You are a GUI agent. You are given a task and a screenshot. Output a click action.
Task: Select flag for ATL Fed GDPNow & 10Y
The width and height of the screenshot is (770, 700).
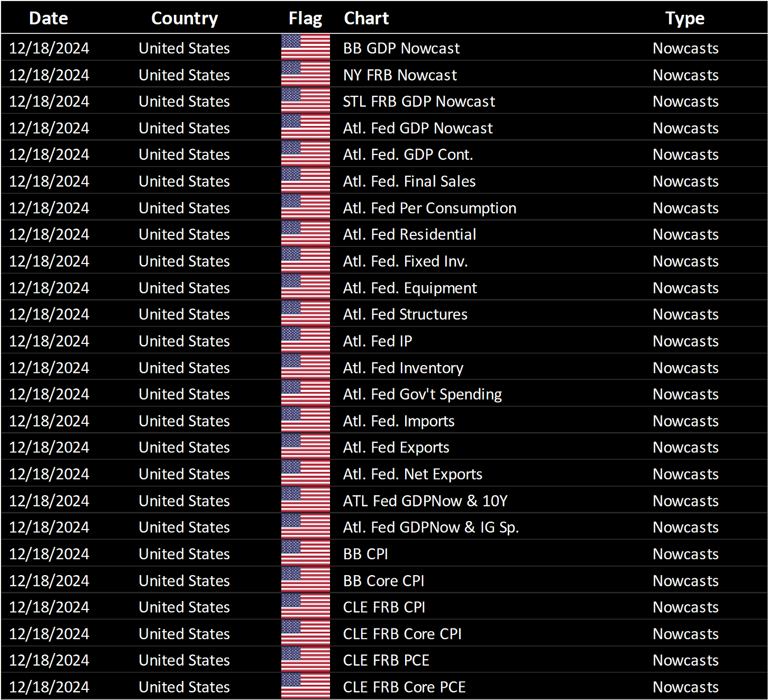click(306, 500)
